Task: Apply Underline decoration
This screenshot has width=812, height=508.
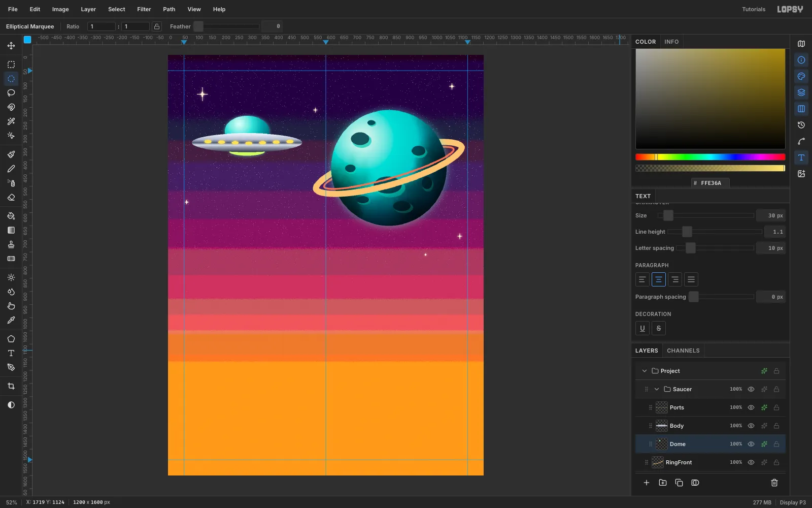Action: coord(642,328)
